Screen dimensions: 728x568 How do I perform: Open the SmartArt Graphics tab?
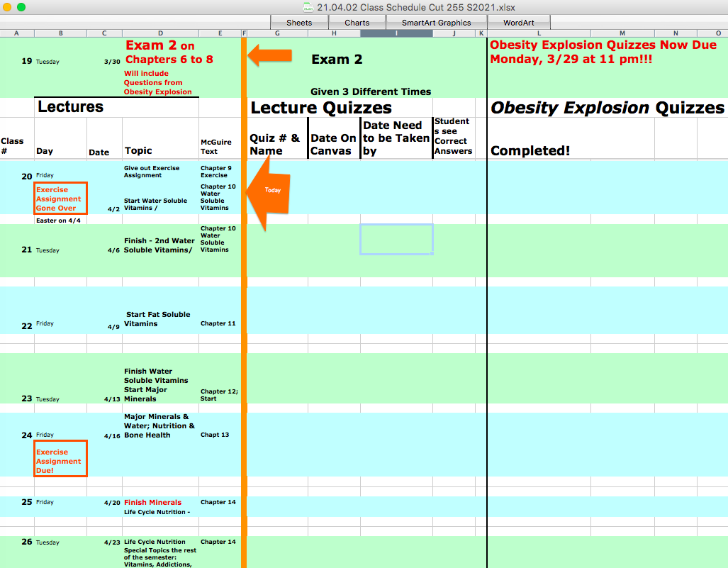click(436, 23)
